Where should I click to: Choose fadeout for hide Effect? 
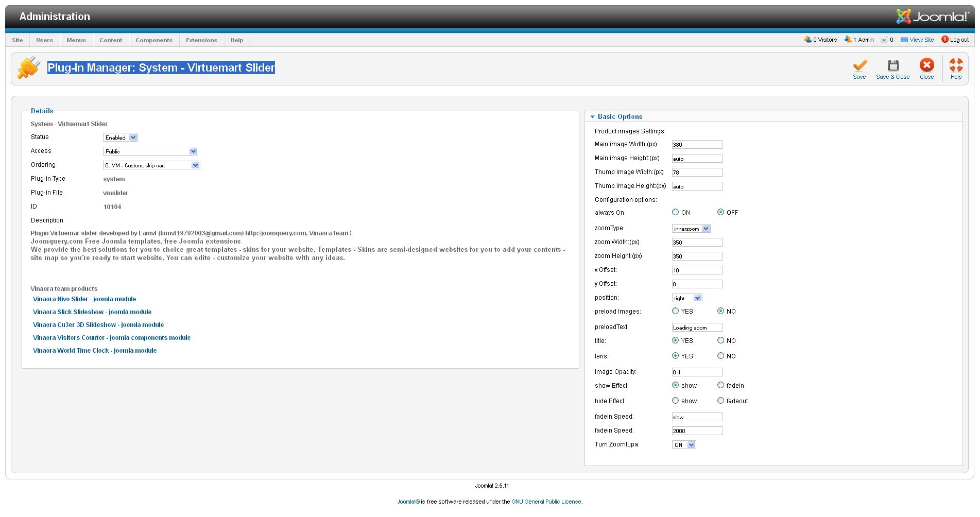click(x=720, y=401)
